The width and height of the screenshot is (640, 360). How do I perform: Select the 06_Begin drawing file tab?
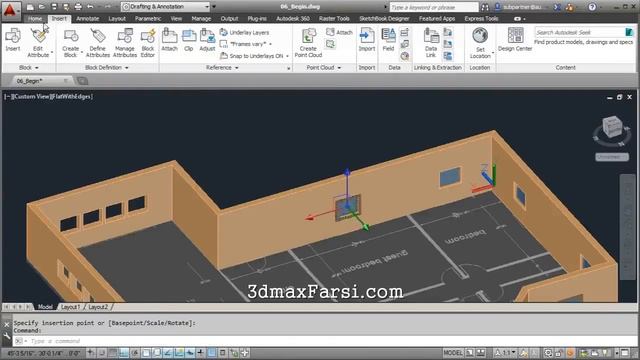[x=40, y=81]
